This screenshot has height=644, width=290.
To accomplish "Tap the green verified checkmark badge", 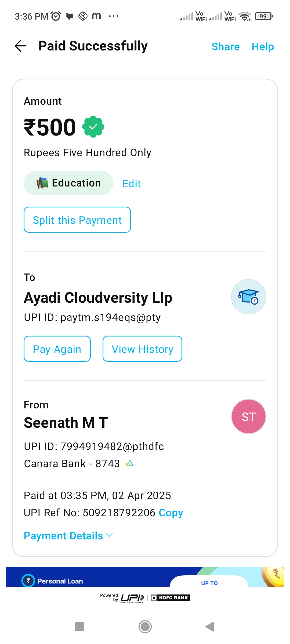I will click(x=93, y=127).
